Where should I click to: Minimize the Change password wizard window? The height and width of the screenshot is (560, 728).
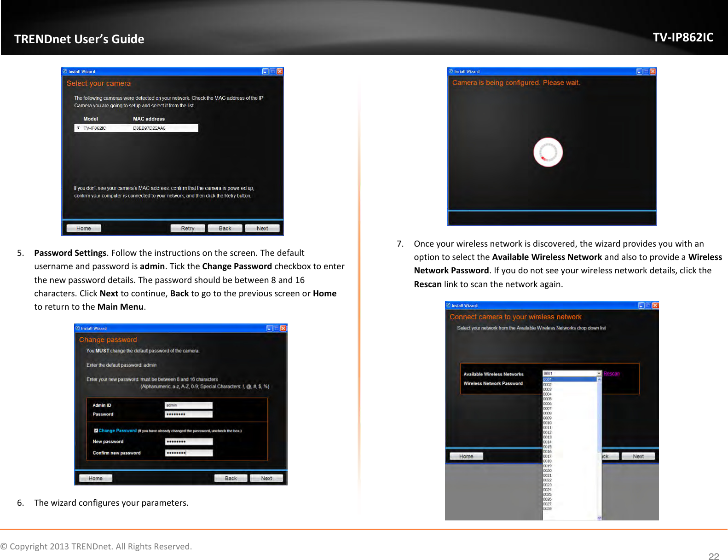(270, 328)
